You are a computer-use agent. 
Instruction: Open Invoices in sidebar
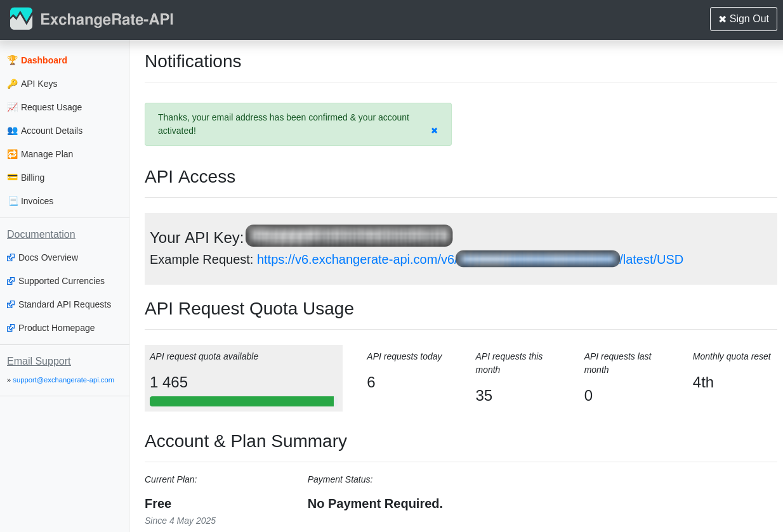click(x=37, y=201)
